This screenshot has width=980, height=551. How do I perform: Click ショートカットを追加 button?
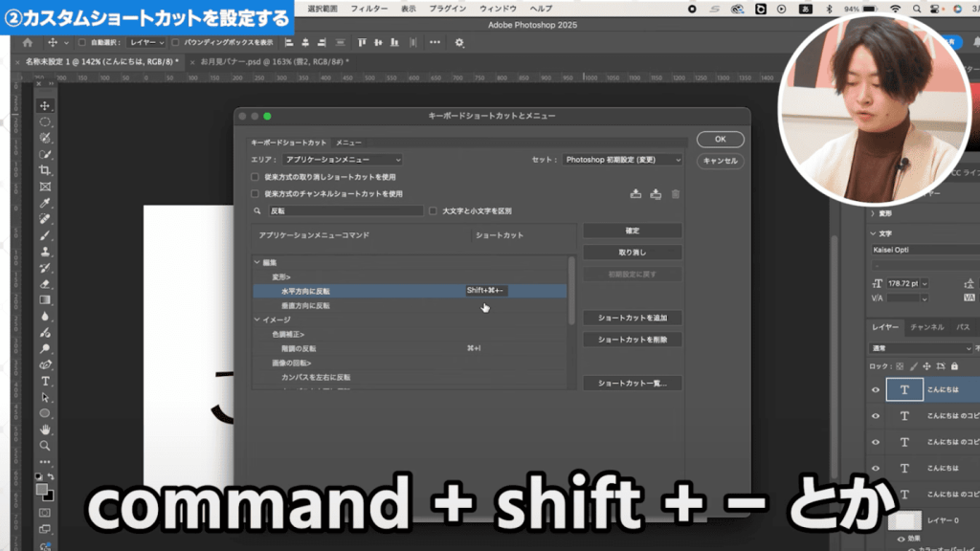[x=633, y=318]
